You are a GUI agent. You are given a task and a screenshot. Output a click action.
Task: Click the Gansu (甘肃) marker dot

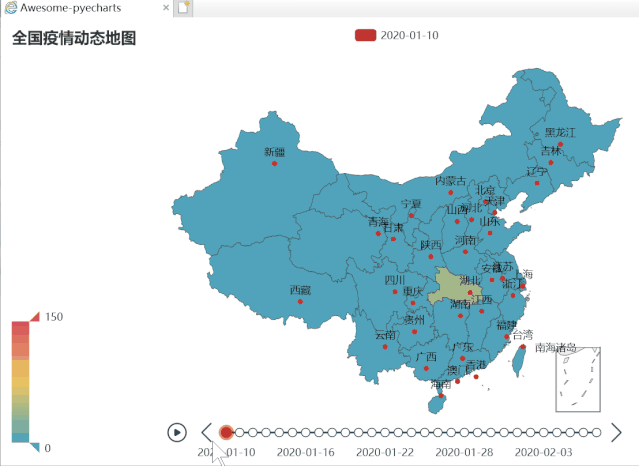(393, 239)
